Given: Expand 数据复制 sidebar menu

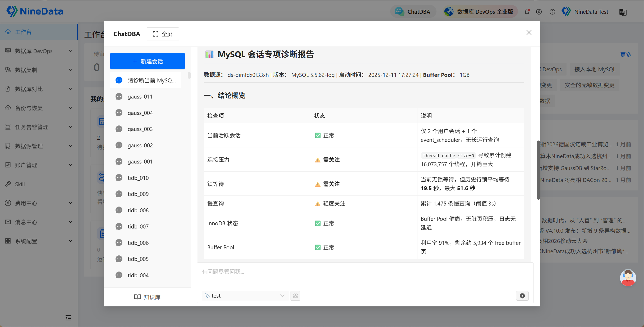Looking at the screenshot, I should point(39,70).
